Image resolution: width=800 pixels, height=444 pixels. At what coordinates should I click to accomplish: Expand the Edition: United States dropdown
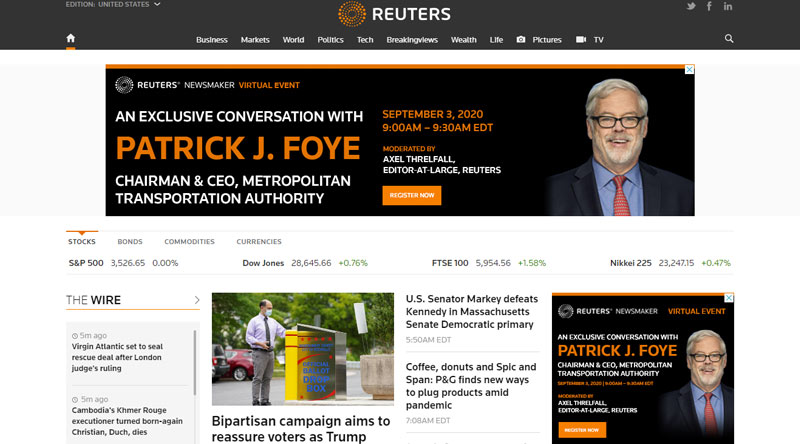pos(112,4)
